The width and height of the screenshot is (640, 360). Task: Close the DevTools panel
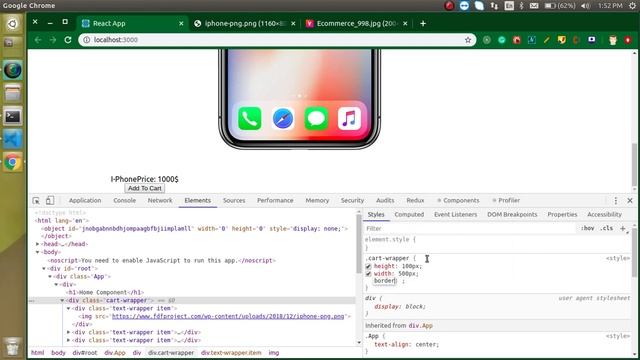(x=630, y=200)
